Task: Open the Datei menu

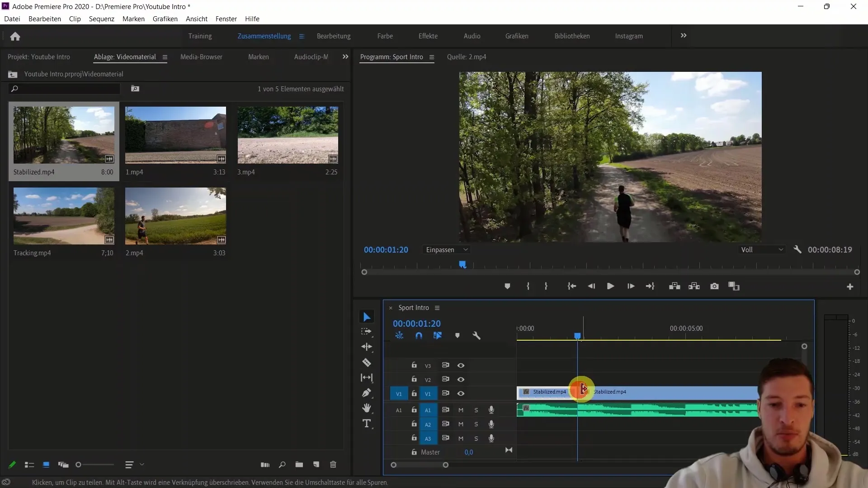Action: point(12,19)
